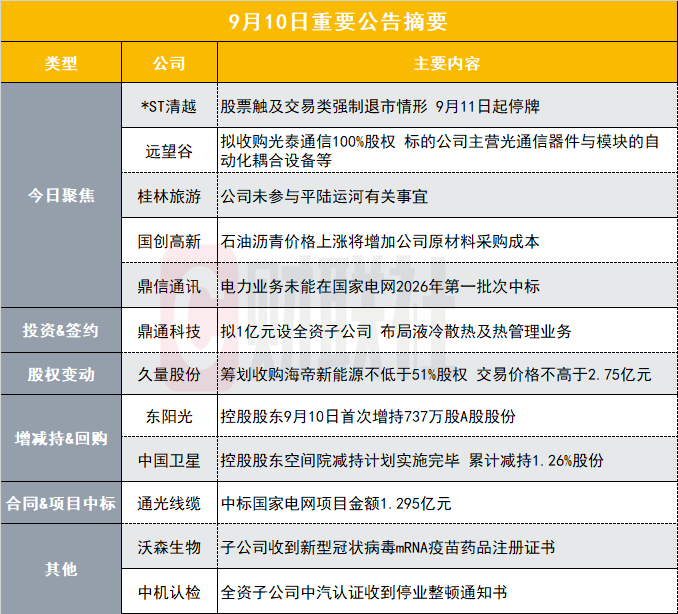Click text '全资子公司中汽认证收到停业整顿通知书'
This screenshot has width=678, height=614.
364,592
